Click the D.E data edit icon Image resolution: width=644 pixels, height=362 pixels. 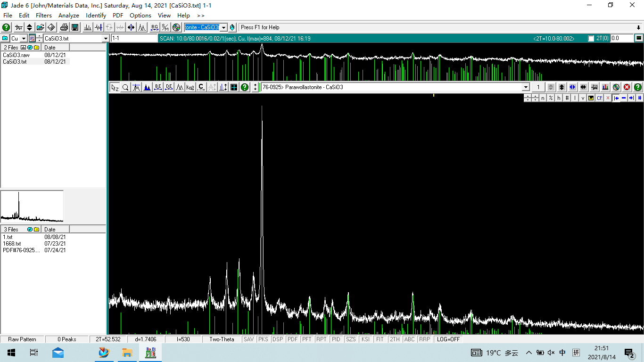tap(169, 87)
